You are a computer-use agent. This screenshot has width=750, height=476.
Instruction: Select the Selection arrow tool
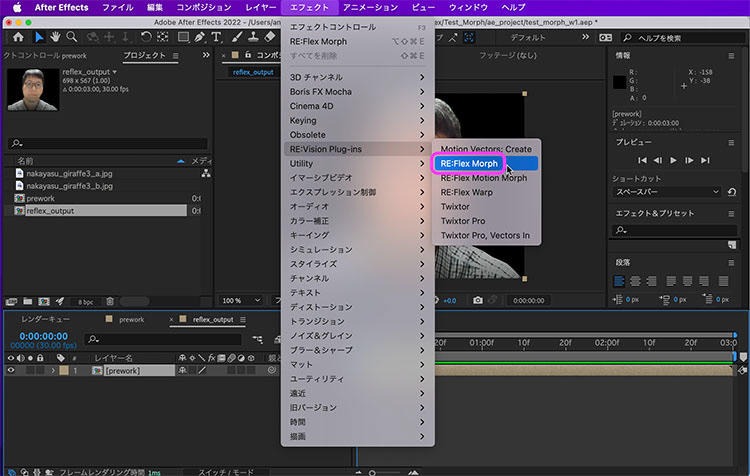tap(39, 37)
